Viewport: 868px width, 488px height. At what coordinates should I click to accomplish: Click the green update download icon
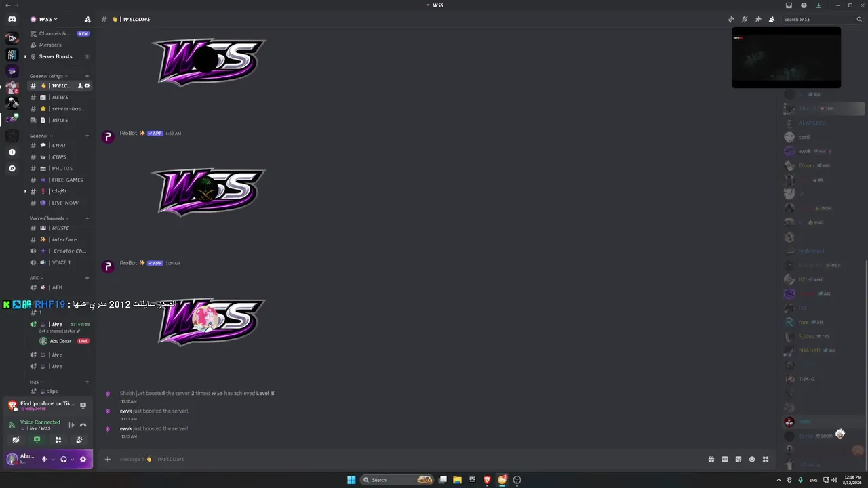(819, 5)
